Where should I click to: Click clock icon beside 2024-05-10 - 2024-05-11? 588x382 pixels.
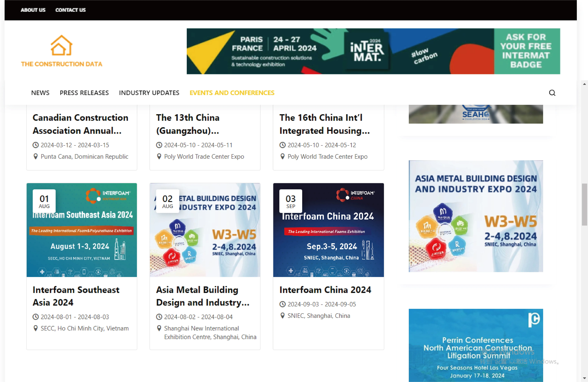pos(159,145)
